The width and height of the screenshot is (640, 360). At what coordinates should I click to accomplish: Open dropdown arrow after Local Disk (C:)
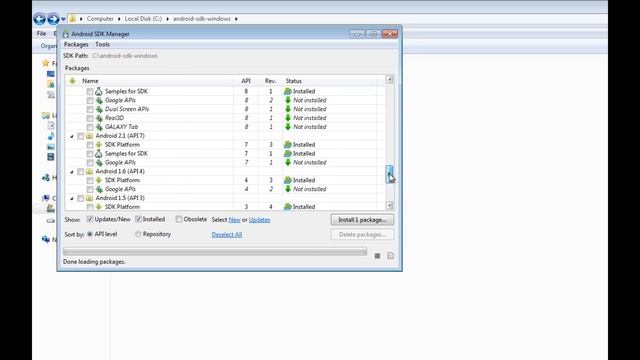tap(167, 19)
